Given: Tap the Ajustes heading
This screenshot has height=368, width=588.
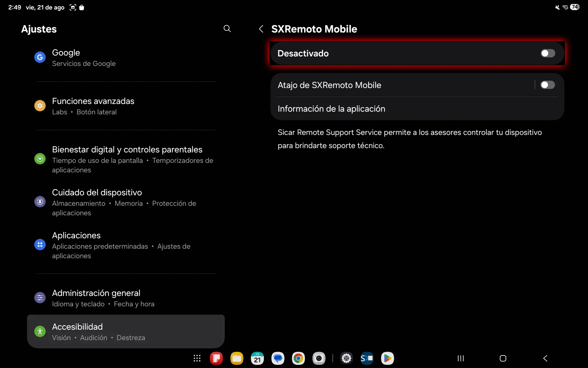Looking at the screenshot, I should 39,29.
